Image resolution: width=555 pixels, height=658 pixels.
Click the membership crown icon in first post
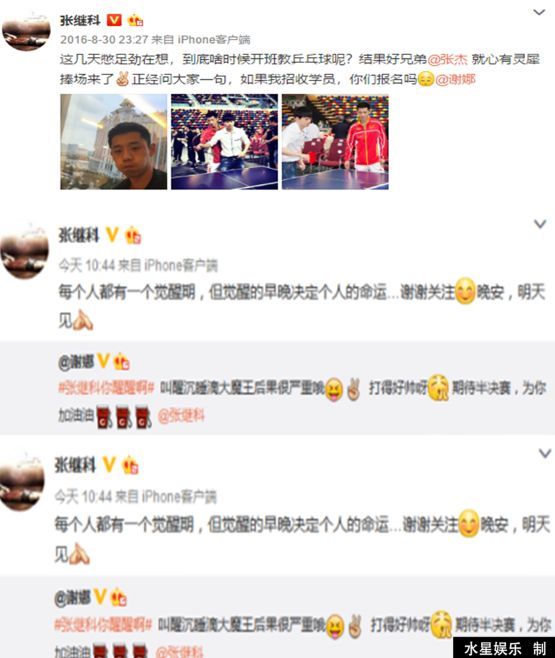point(135,20)
